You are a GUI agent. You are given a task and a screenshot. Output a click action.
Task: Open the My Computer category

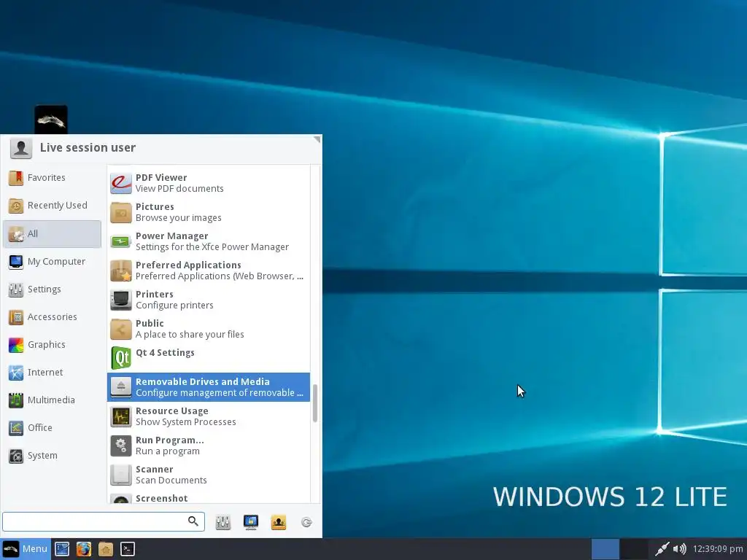(53, 262)
